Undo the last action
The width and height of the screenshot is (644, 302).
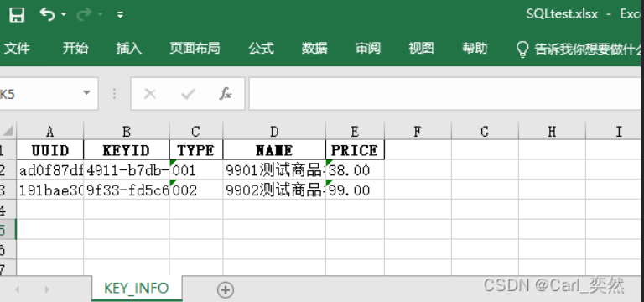47,15
